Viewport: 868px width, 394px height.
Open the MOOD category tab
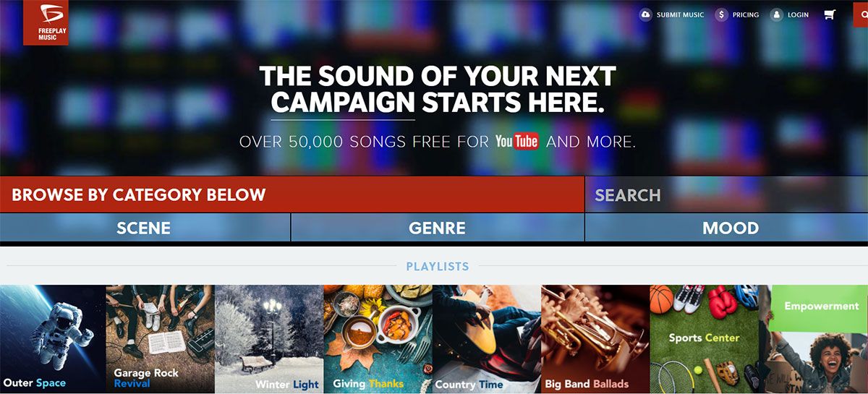click(x=726, y=228)
